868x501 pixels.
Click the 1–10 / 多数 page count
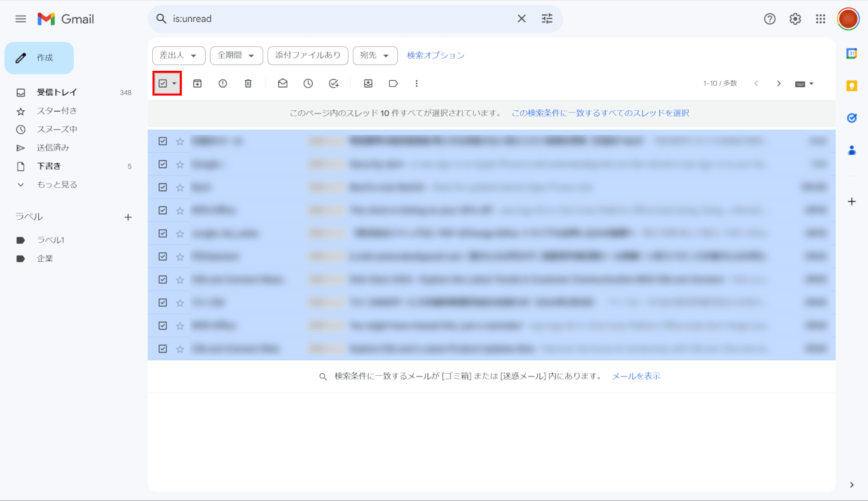(x=720, y=83)
